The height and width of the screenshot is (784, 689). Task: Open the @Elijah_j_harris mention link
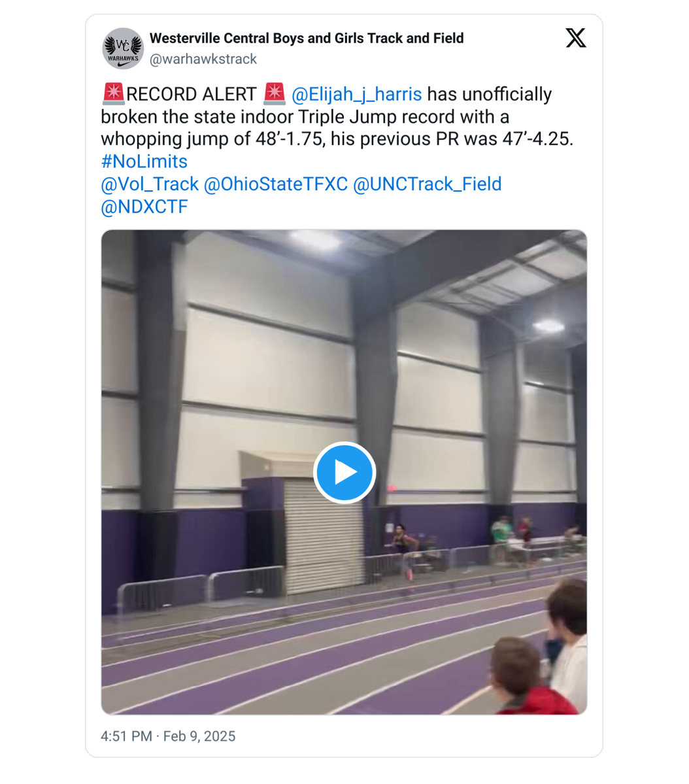(356, 94)
